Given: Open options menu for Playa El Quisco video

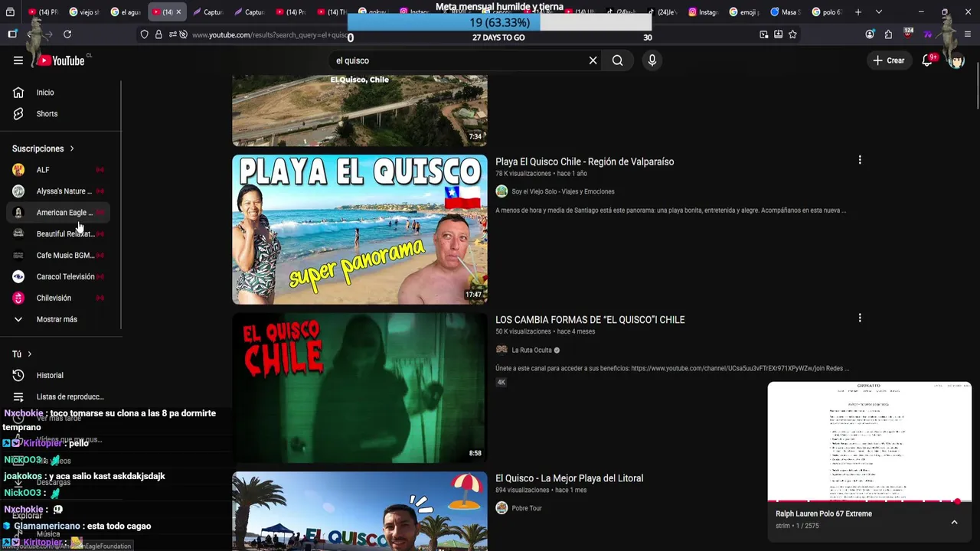Looking at the screenshot, I should (860, 160).
